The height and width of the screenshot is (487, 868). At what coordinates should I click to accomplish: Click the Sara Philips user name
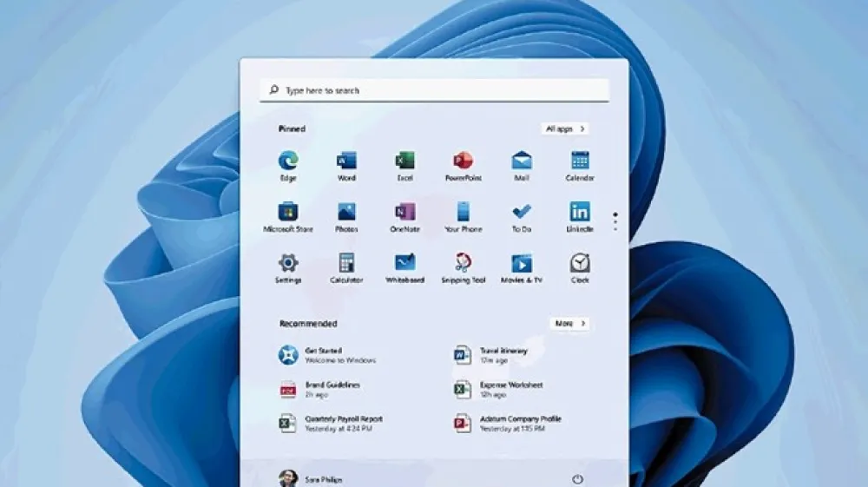pos(323,480)
